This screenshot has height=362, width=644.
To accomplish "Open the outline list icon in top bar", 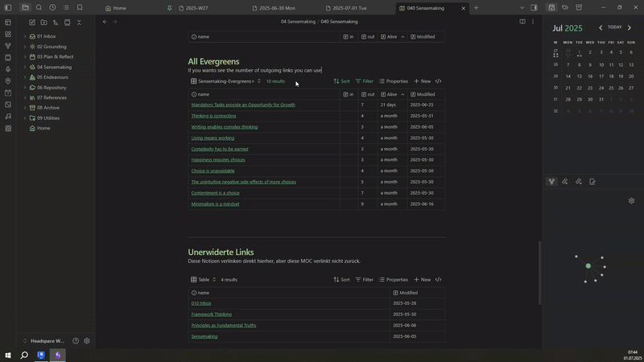I will (x=66, y=7).
